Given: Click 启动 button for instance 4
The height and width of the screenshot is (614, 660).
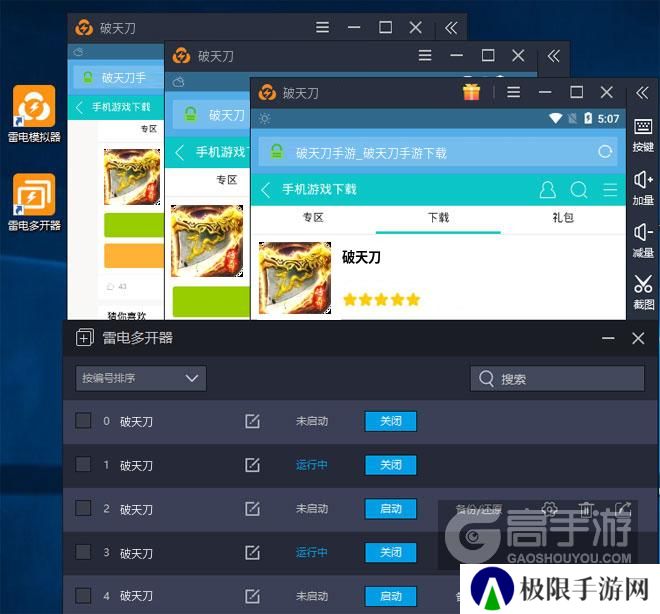Looking at the screenshot, I should tap(391, 596).
